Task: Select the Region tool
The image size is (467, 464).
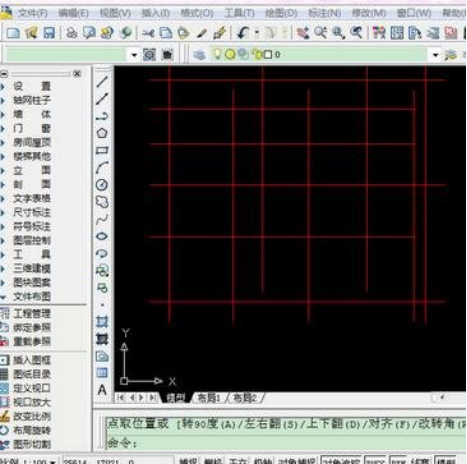Action: tap(102, 356)
